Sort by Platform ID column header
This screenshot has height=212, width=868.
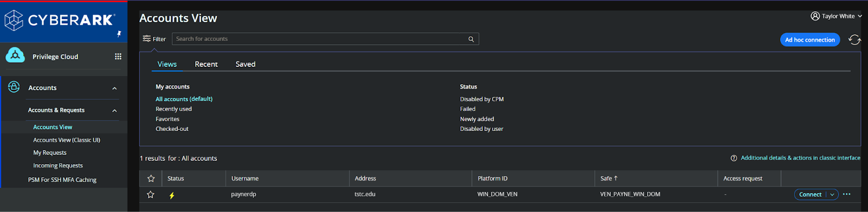tap(493, 178)
